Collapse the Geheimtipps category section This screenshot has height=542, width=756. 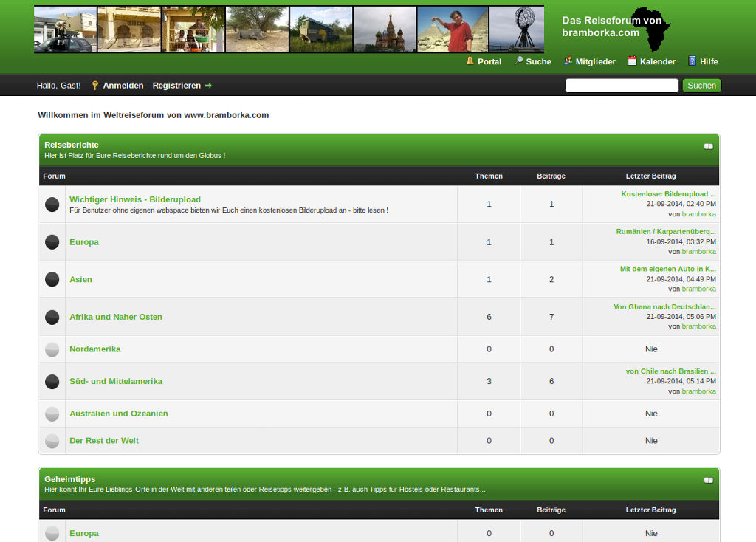tap(709, 480)
